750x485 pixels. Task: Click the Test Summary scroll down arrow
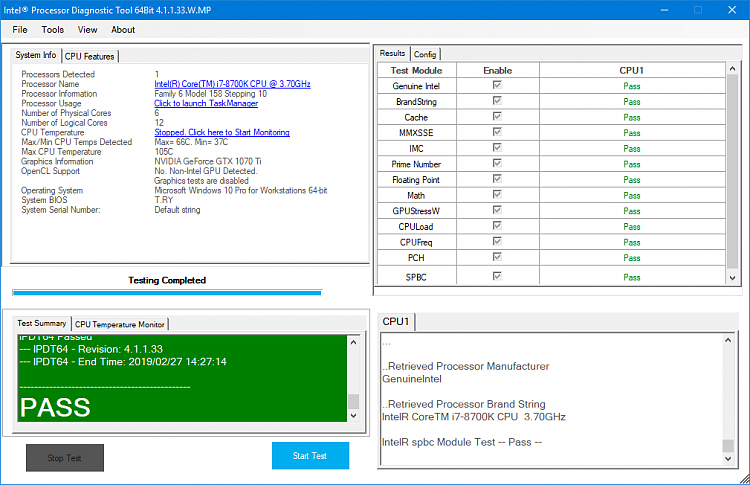pos(353,416)
